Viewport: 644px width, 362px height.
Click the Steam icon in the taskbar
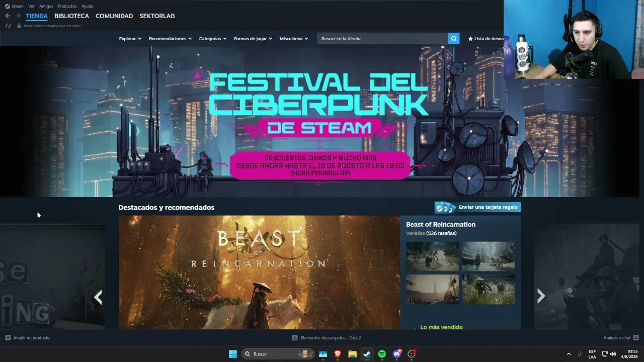click(367, 354)
